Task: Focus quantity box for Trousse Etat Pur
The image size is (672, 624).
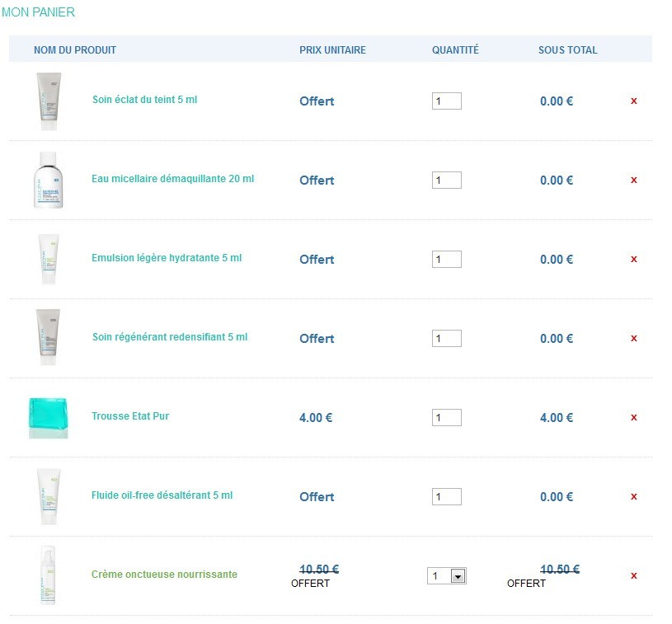Action: [x=446, y=418]
